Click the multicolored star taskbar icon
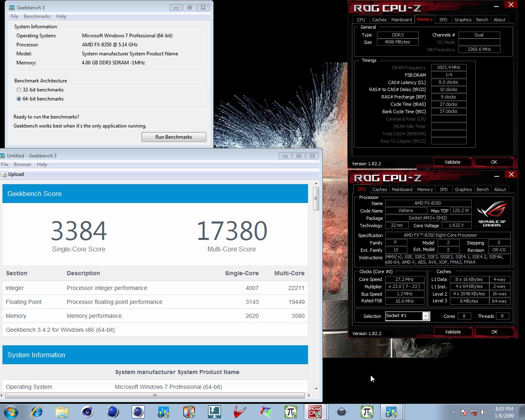Image resolution: width=525 pixels, height=420 pixels. click(265, 411)
